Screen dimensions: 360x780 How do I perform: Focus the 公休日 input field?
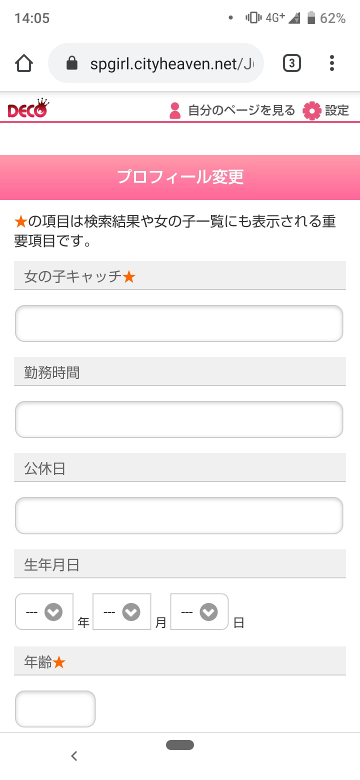(x=179, y=515)
